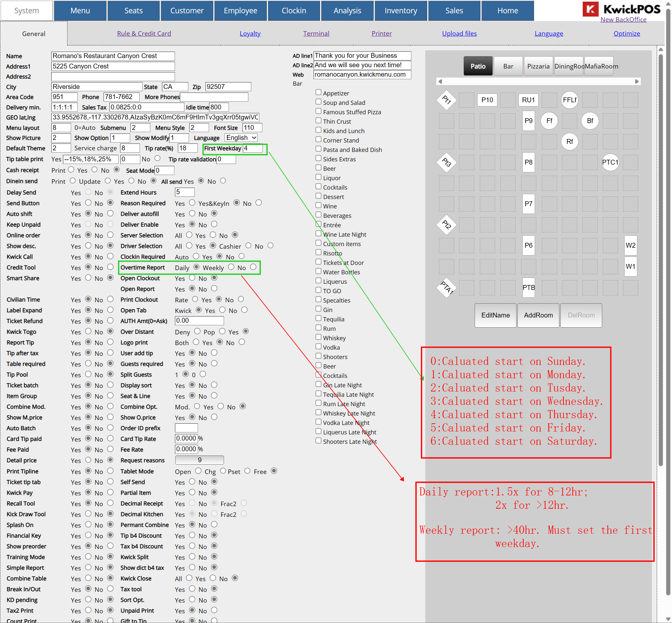Switch to the Seats tab

(133, 11)
